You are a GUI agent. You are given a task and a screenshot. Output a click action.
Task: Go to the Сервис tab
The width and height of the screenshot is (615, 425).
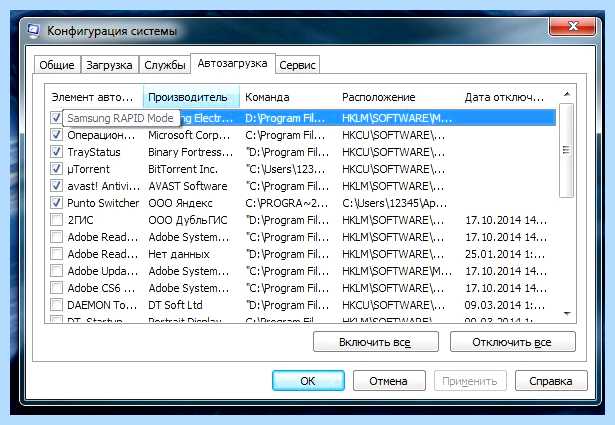(x=297, y=65)
